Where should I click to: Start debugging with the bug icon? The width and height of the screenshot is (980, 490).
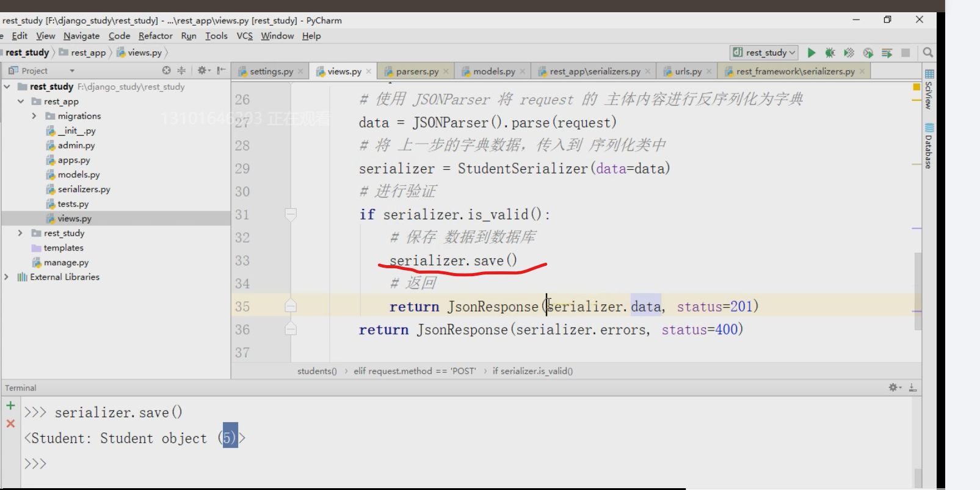(830, 53)
